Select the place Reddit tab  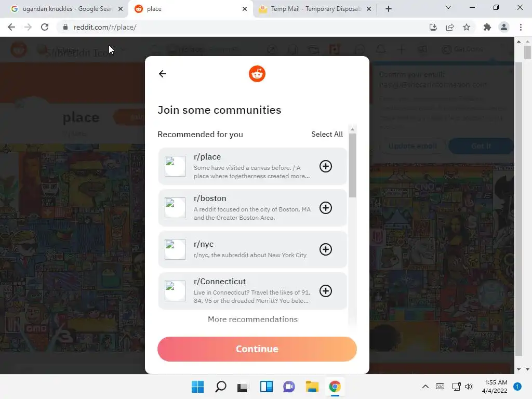(x=190, y=9)
